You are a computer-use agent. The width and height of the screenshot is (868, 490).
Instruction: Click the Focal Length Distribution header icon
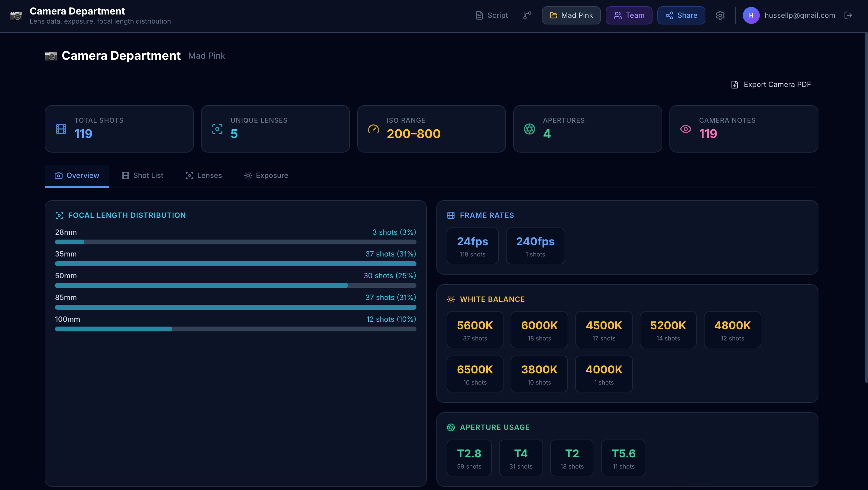tap(59, 215)
